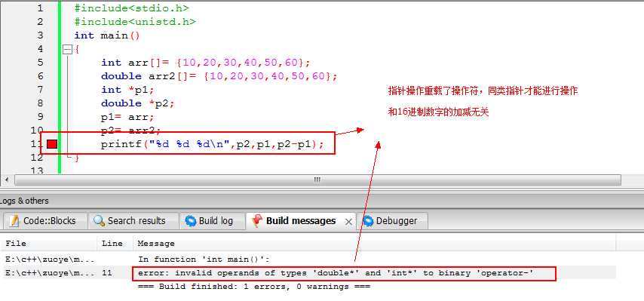The image size is (644, 301).
Task: Select the invalid operands error message row
Action: (308, 273)
